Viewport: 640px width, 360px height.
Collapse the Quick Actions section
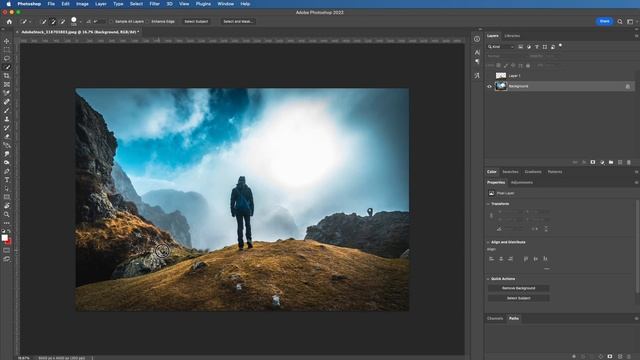click(x=488, y=279)
